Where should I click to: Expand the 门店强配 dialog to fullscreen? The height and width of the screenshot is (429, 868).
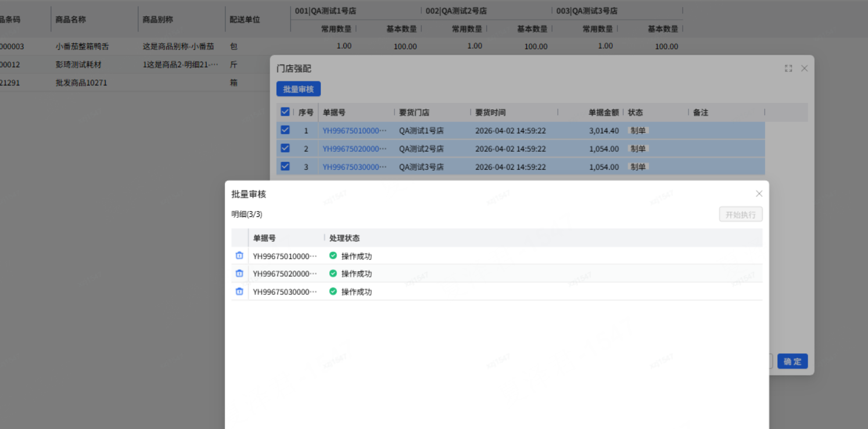tap(788, 69)
